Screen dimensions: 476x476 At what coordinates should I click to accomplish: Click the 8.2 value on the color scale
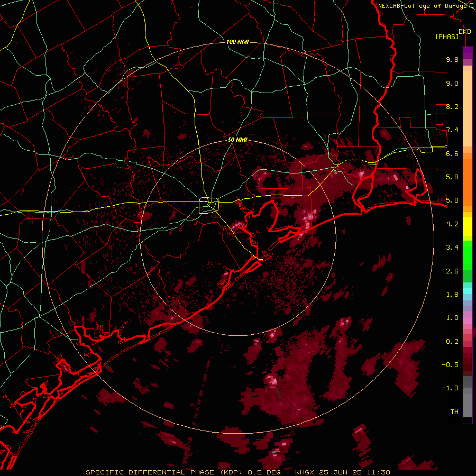click(452, 106)
